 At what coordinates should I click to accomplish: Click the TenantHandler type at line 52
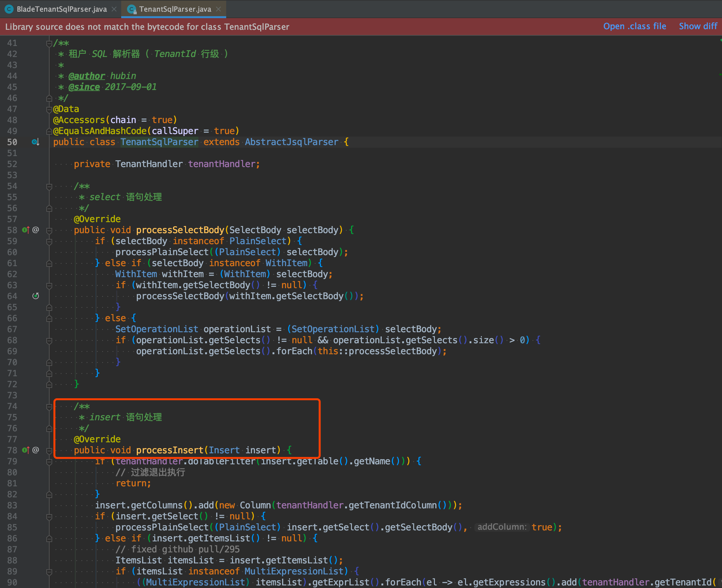[149, 164]
